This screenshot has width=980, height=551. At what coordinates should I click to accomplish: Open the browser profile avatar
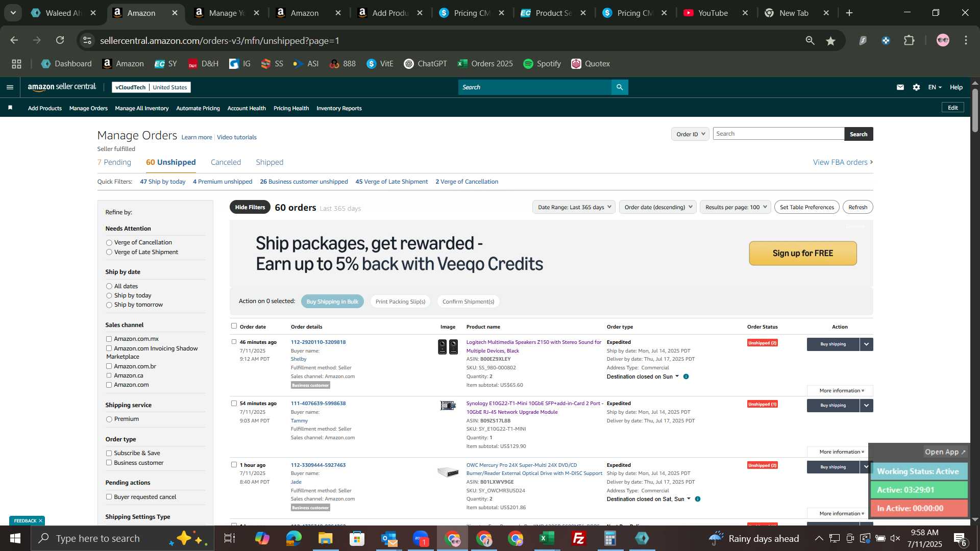943,40
